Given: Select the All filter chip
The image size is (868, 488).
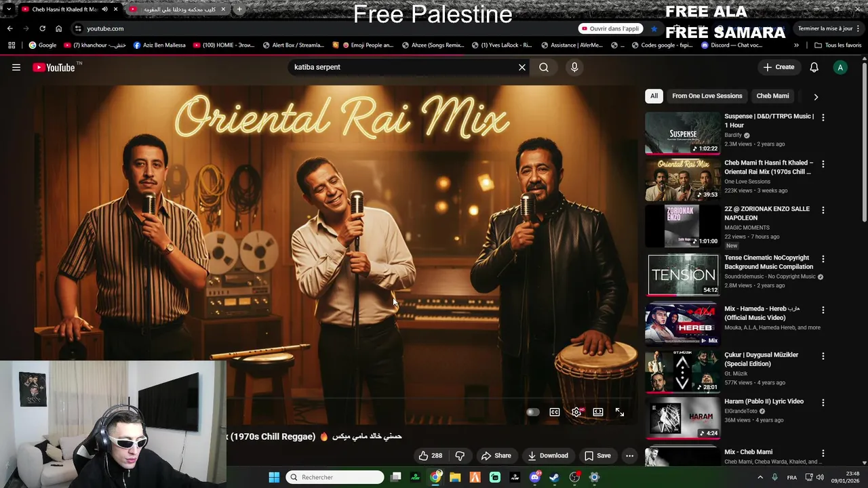Looking at the screenshot, I should coord(654,96).
